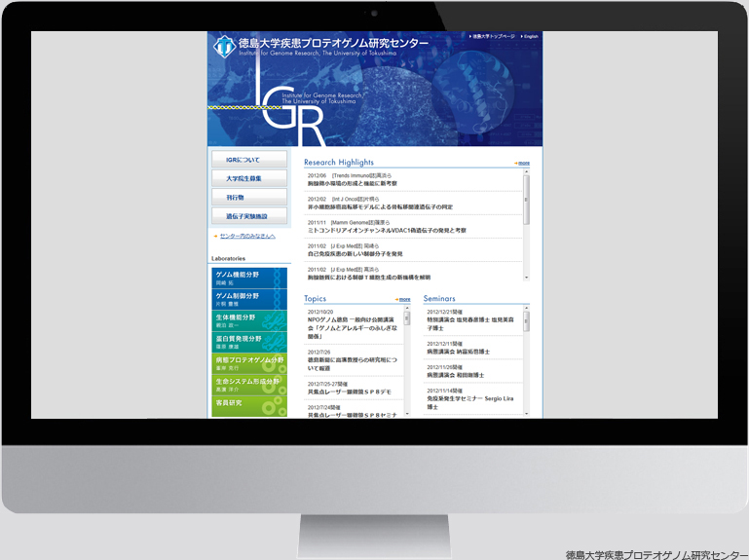749x560 pixels.
Task: Open ゲノム制御分野 laboratory tile
Action: click(x=249, y=298)
